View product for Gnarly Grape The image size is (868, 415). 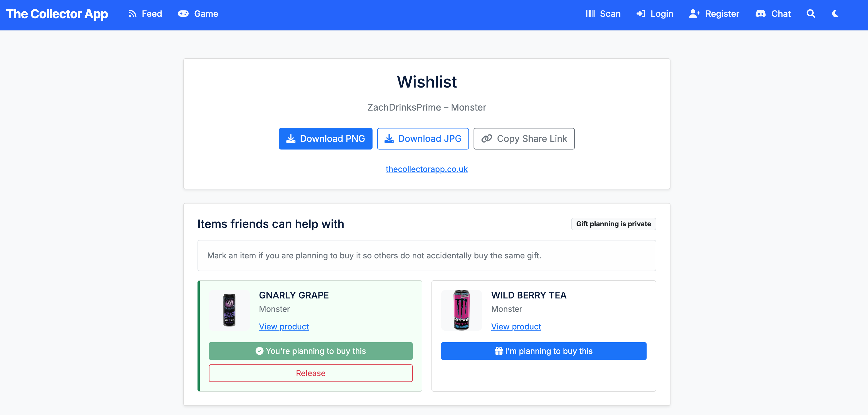tap(284, 326)
